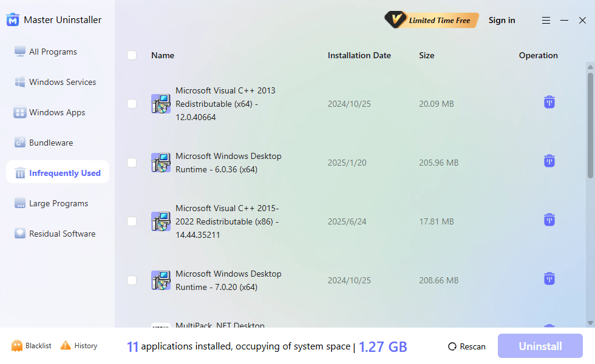
Task: Check the Visual C++ 2013 Redistributable checkbox
Action: (x=132, y=104)
